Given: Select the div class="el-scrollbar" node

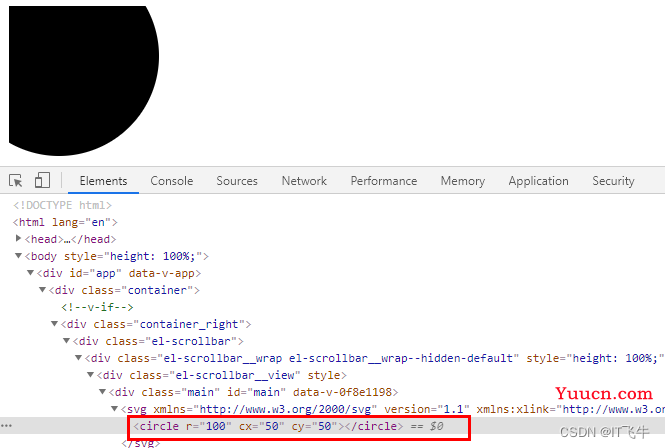Looking at the screenshot, I should point(158,341).
